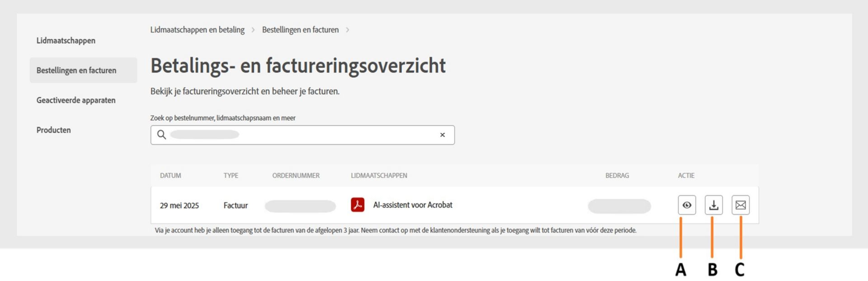This screenshot has width=868, height=281.
Task: Click the blurred order number cell
Action: click(300, 206)
